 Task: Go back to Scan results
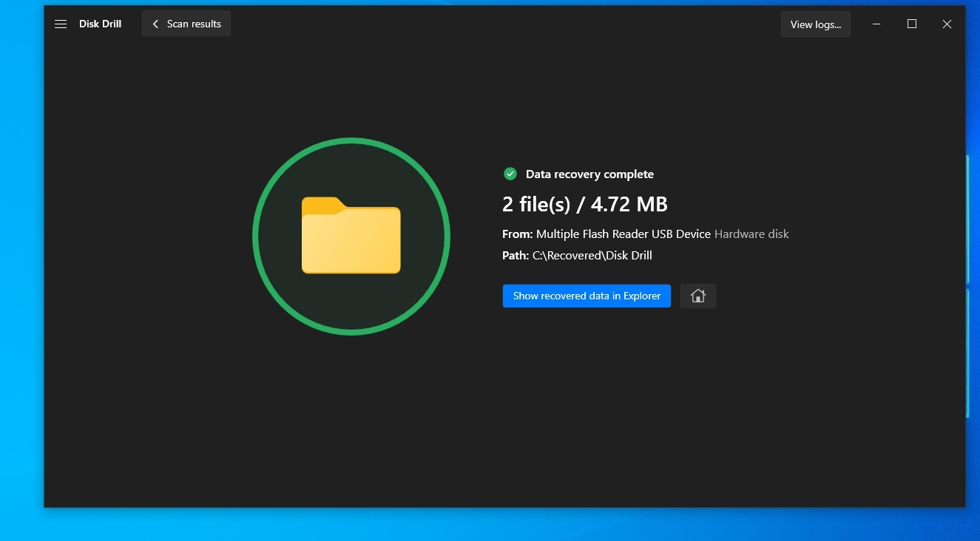tap(186, 24)
